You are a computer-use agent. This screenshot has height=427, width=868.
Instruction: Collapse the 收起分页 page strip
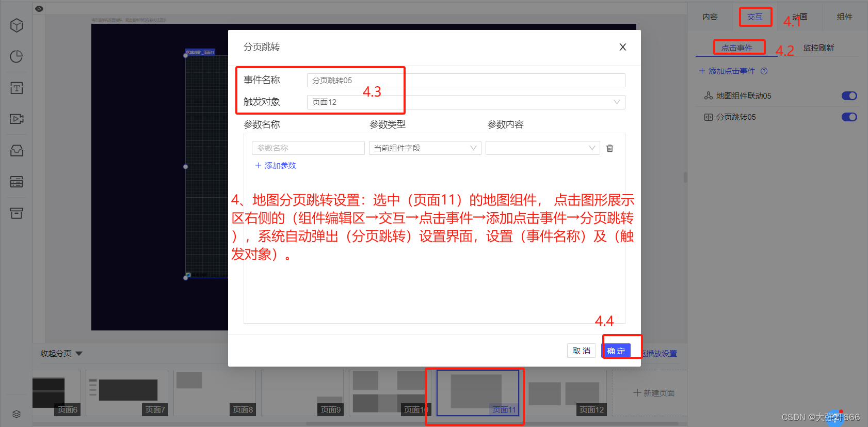(x=61, y=354)
